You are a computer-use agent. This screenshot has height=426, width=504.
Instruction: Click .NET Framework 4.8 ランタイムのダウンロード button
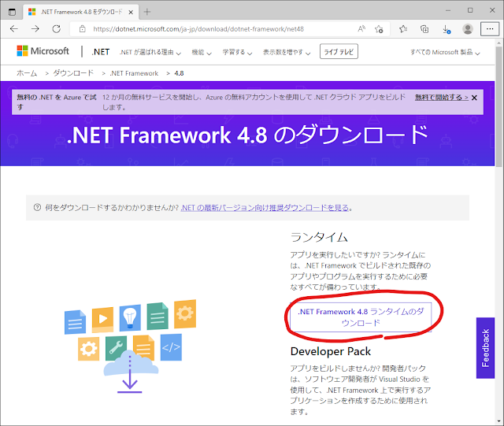(x=361, y=317)
